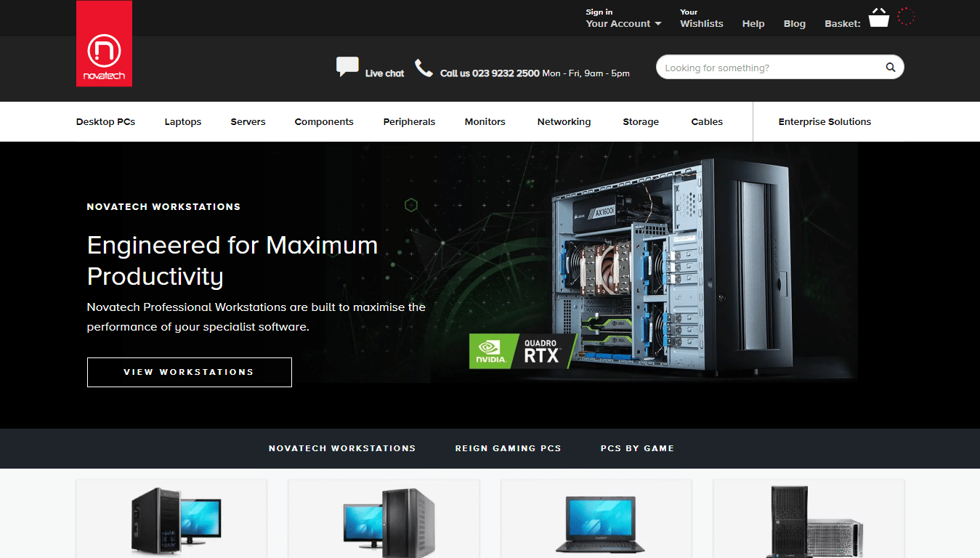Click the View Workstations button

[x=190, y=372]
